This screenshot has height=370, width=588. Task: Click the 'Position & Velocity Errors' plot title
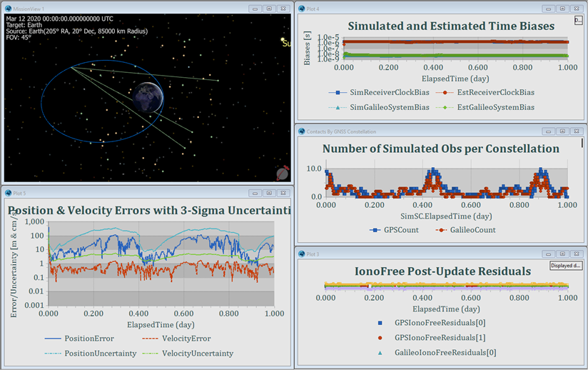(x=149, y=211)
